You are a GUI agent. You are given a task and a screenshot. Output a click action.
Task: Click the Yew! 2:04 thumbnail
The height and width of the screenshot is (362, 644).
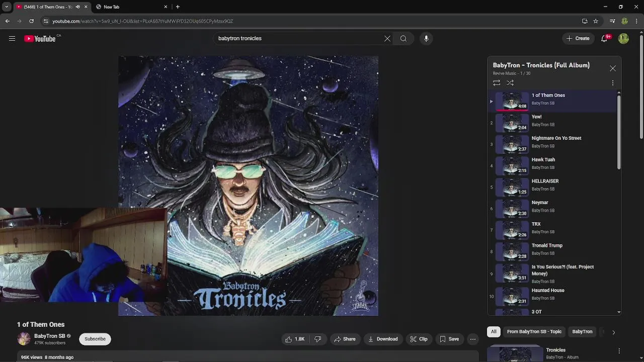tap(512, 122)
